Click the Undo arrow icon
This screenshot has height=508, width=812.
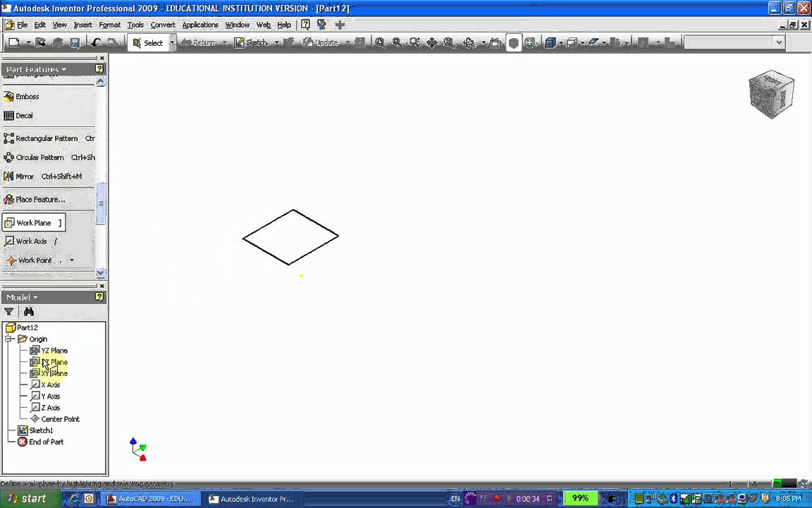tap(96, 42)
